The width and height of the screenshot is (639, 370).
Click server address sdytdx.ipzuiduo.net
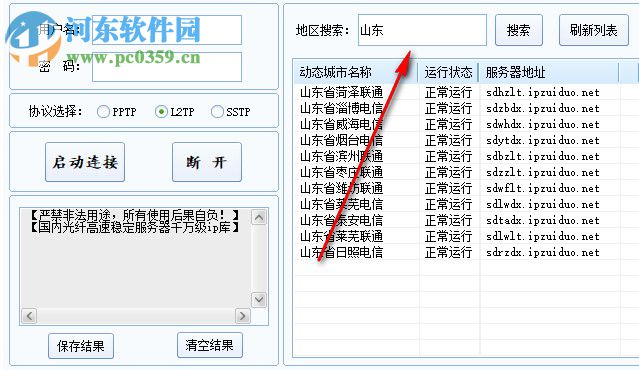[x=543, y=141]
